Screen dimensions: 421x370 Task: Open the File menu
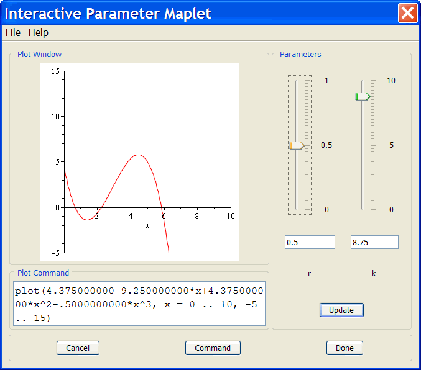[13, 33]
